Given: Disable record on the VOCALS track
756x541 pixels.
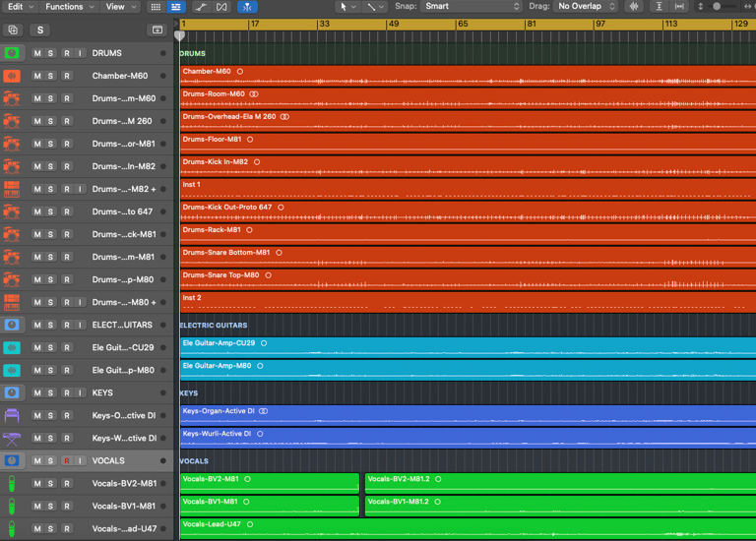Looking at the screenshot, I should [x=67, y=460].
